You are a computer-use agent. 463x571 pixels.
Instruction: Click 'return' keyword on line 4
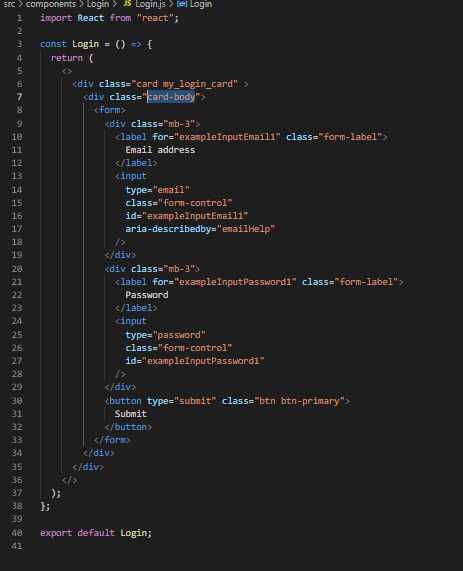(67, 58)
